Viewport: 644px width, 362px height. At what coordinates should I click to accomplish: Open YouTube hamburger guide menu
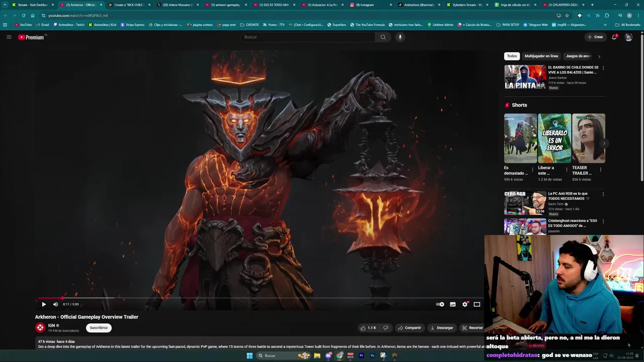(9, 37)
